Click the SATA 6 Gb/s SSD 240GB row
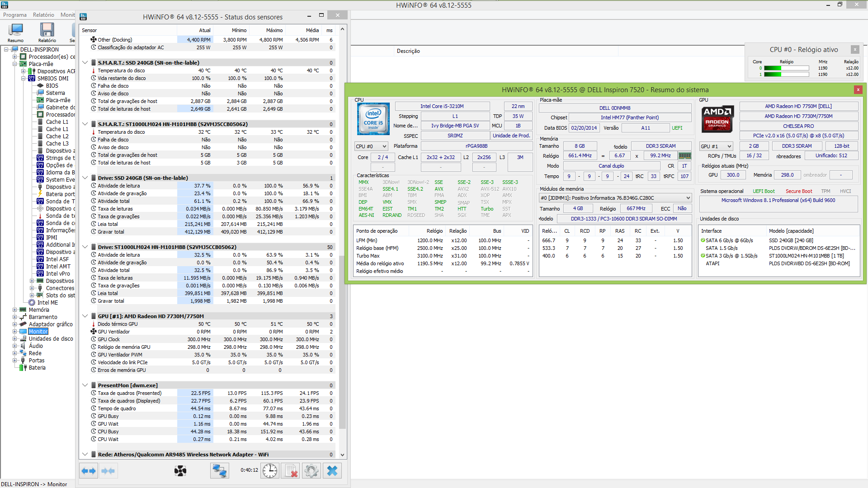The height and width of the screenshot is (488, 868). pos(778,240)
